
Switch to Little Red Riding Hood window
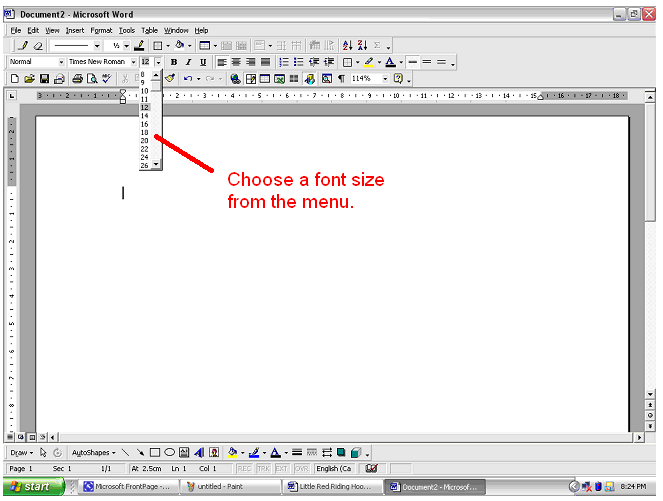[333, 487]
